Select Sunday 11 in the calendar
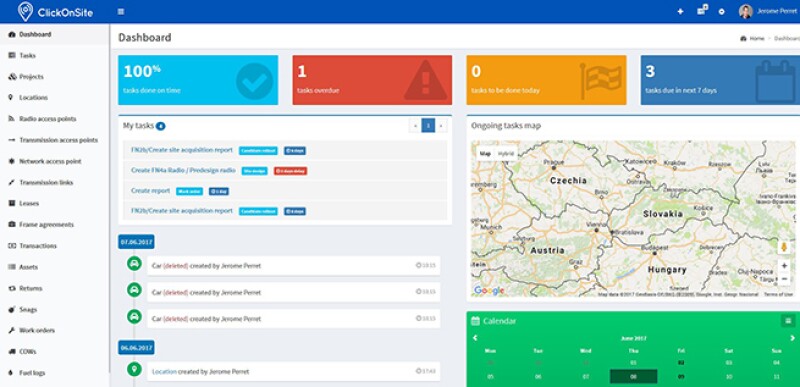 776,377
